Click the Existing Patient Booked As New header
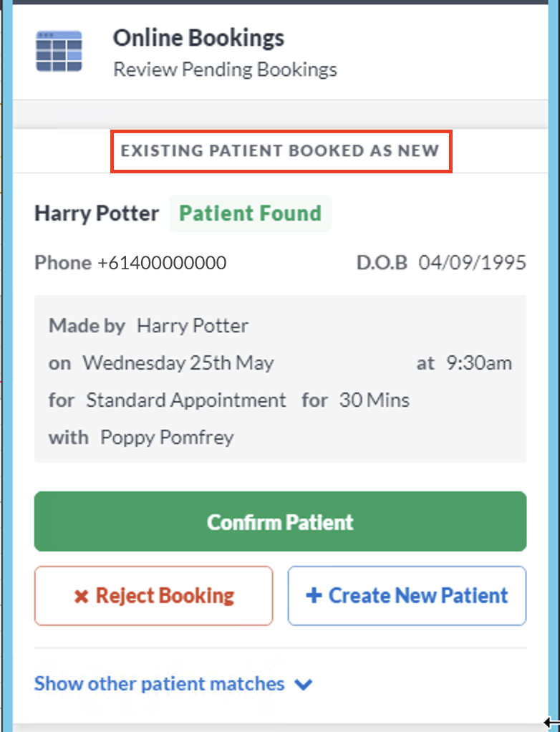This screenshot has height=732, width=560. (281, 151)
